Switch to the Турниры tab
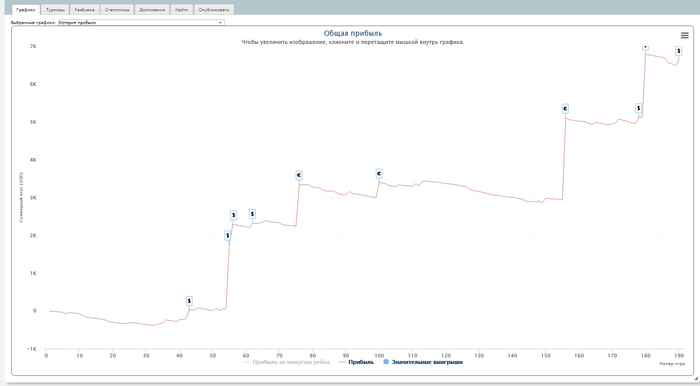The width and height of the screenshot is (700, 386). click(x=55, y=10)
